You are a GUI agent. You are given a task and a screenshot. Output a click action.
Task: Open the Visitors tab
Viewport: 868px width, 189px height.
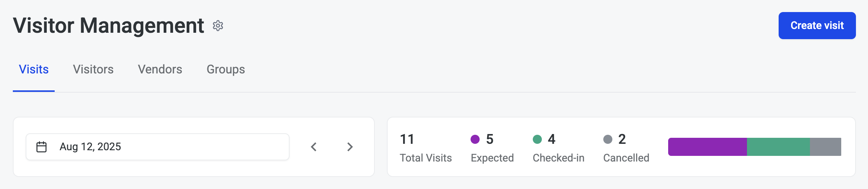click(x=93, y=70)
